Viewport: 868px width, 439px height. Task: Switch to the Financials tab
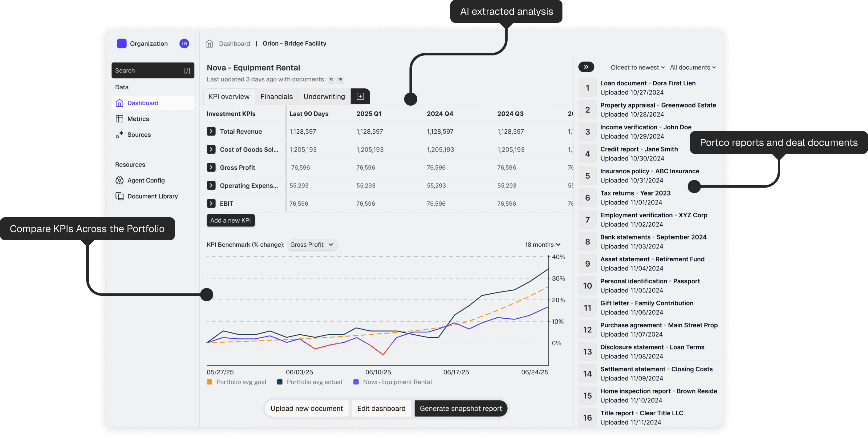tap(276, 97)
